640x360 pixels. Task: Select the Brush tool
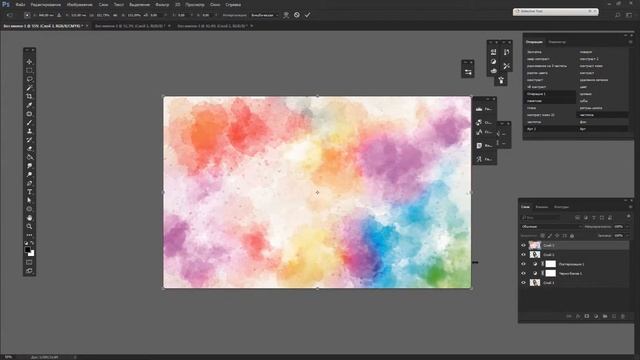(29, 122)
